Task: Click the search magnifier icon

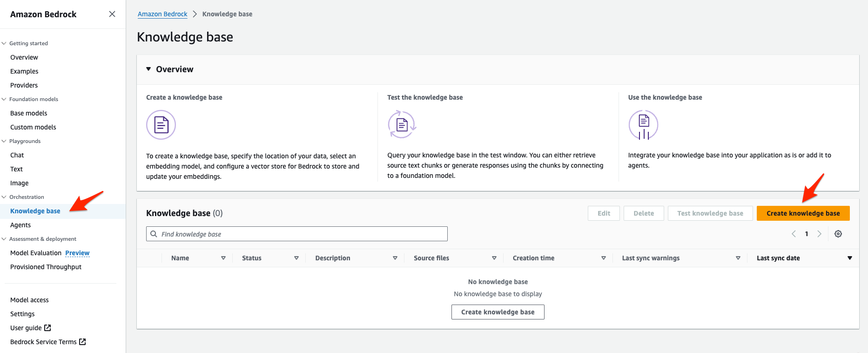Action: 154,234
